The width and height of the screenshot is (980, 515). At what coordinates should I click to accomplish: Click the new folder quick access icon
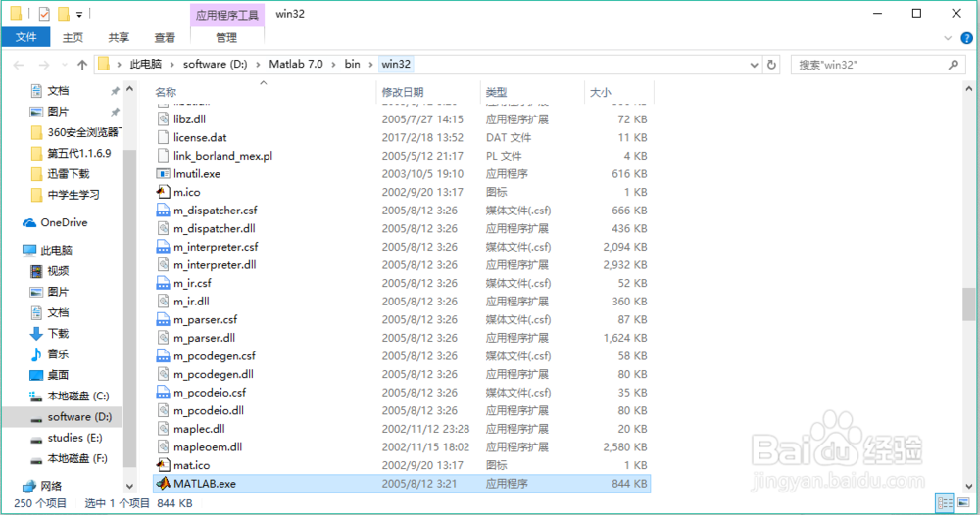(63, 13)
